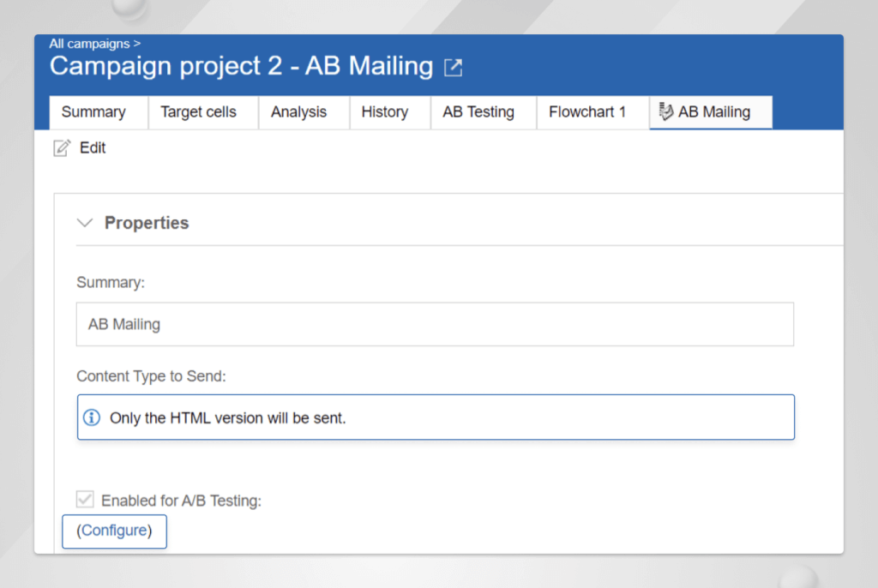Toggle the Enabled for A/B Testing checkbox
The width and height of the screenshot is (878, 588).
point(84,499)
